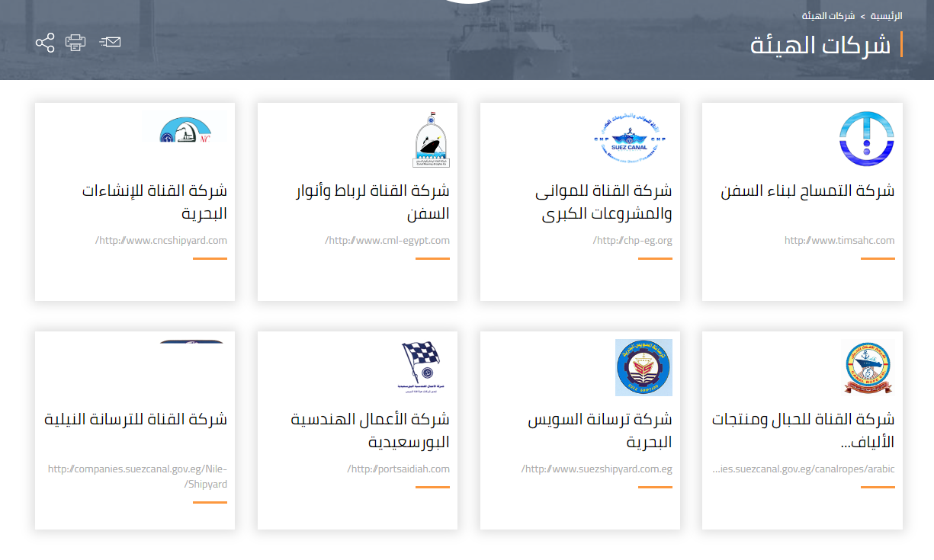
Task: Click the Suez Shipyard company logo
Action: (x=644, y=367)
